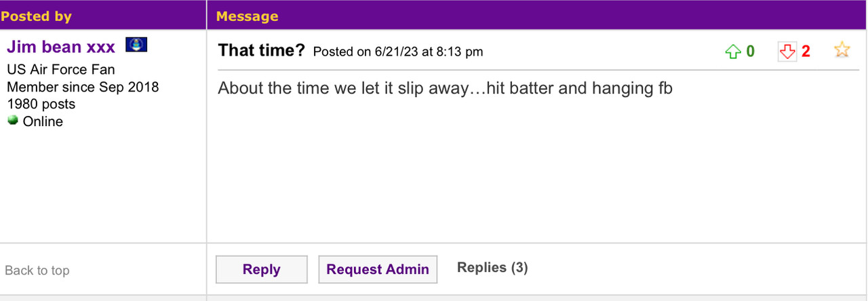Downvote the post with red arrow
This screenshot has height=301, width=868.
click(787, 52)
